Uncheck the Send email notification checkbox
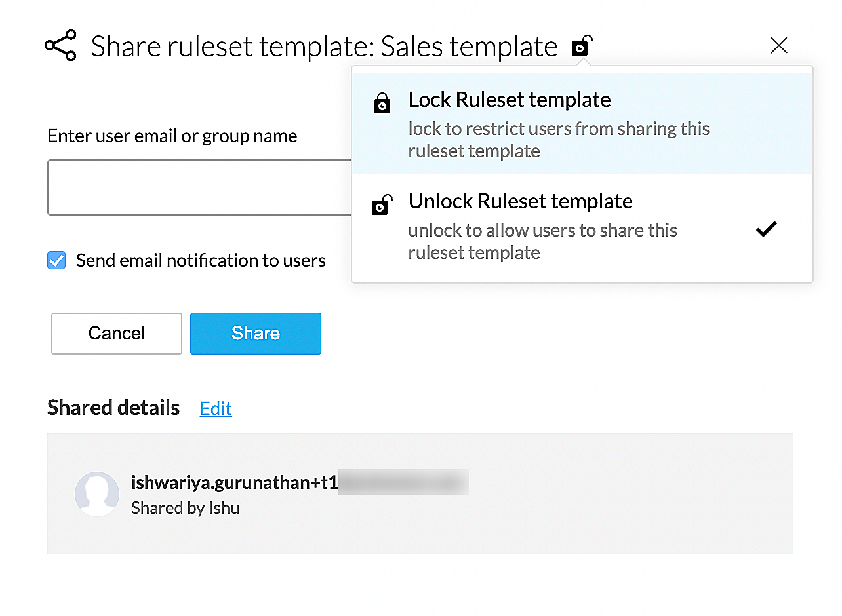Screen dimensions: 842x616 [x=56, y=260]
